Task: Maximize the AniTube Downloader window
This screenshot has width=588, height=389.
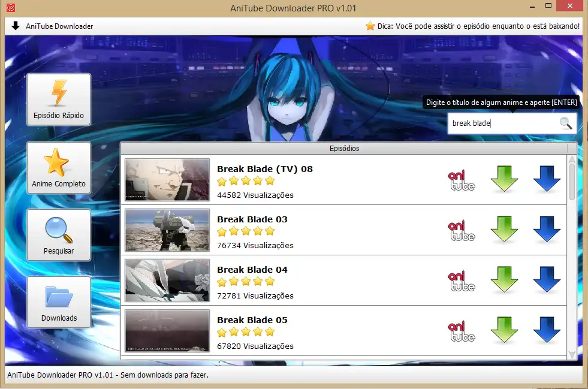Action: (548, 6)
